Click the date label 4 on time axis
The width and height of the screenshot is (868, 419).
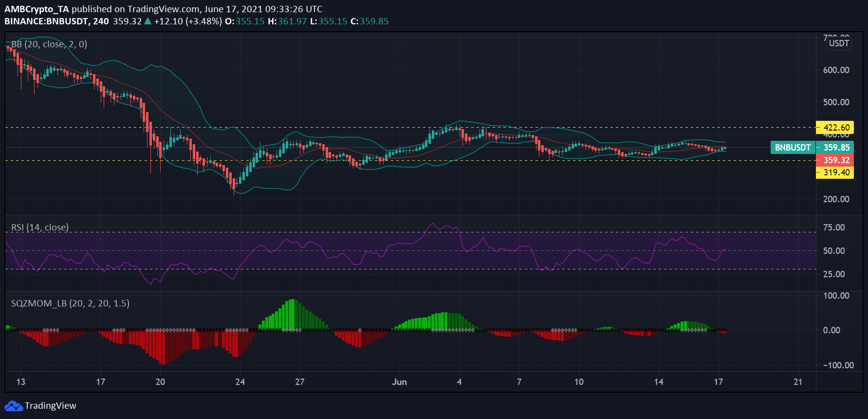coord(459,382)
